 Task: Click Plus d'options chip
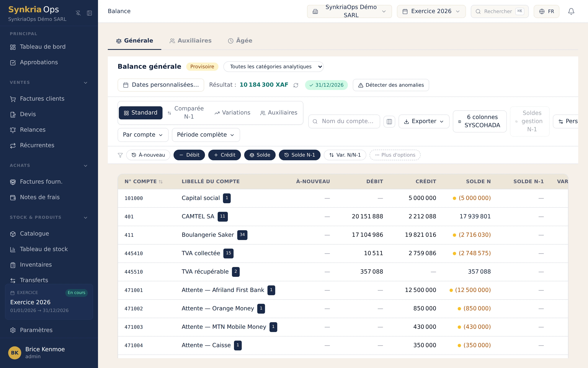pyautogui.click(x=395, y=155)
